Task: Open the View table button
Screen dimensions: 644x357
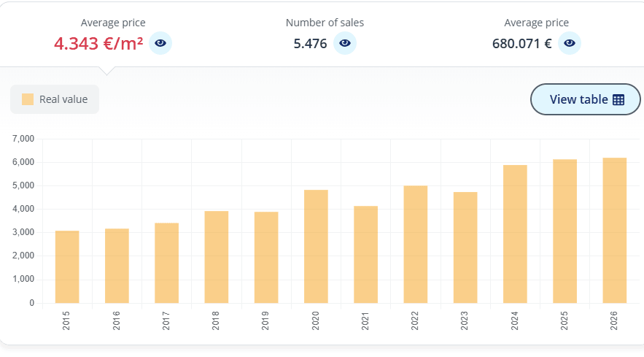Action: click(x=585, y=99)
